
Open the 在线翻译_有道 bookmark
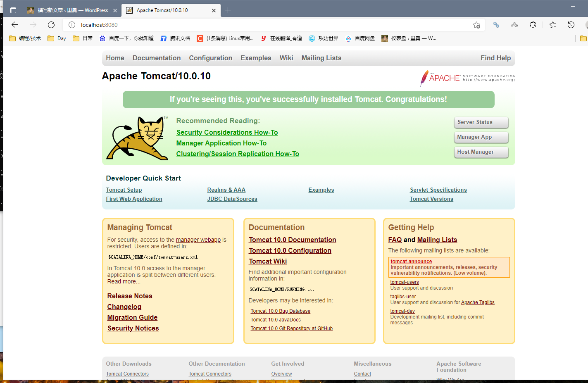click(281, 38)
